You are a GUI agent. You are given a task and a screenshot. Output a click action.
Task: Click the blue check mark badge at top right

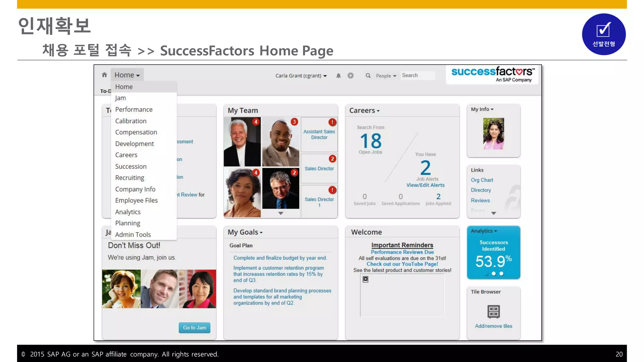(x=604, y=34)
